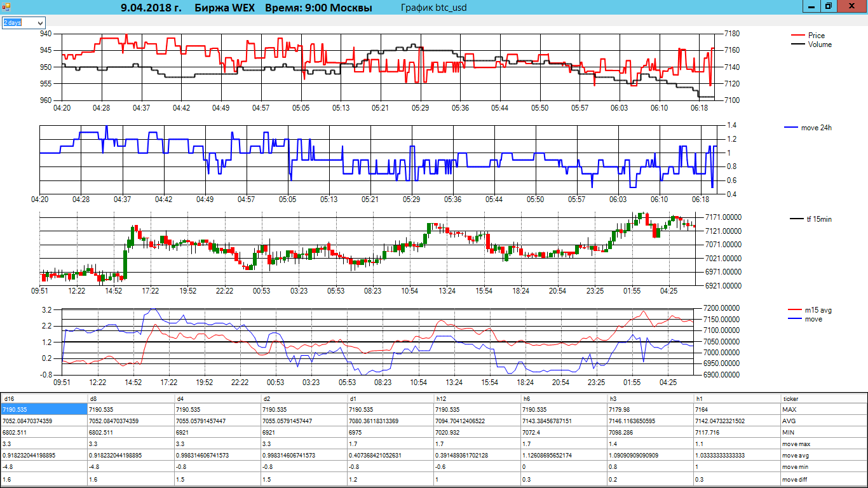Click the d8 column header

click(130, 398)
